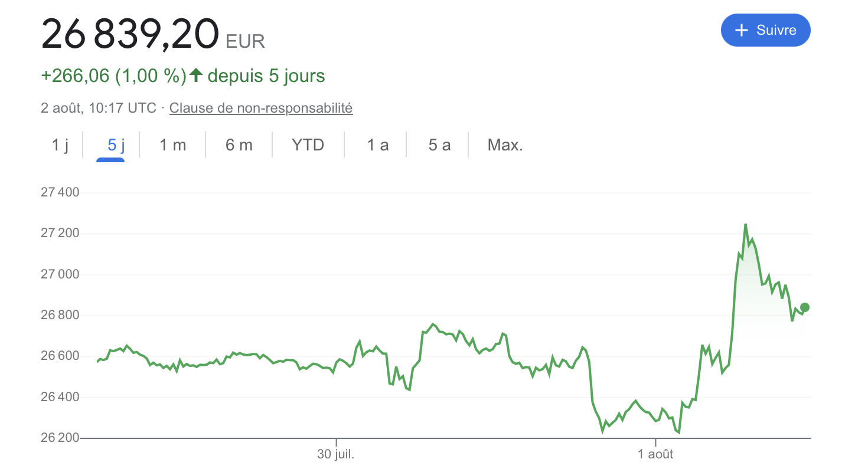Select the Max. range tab
Viewport: 868px width, 469px height.
[x=505, y=145]
